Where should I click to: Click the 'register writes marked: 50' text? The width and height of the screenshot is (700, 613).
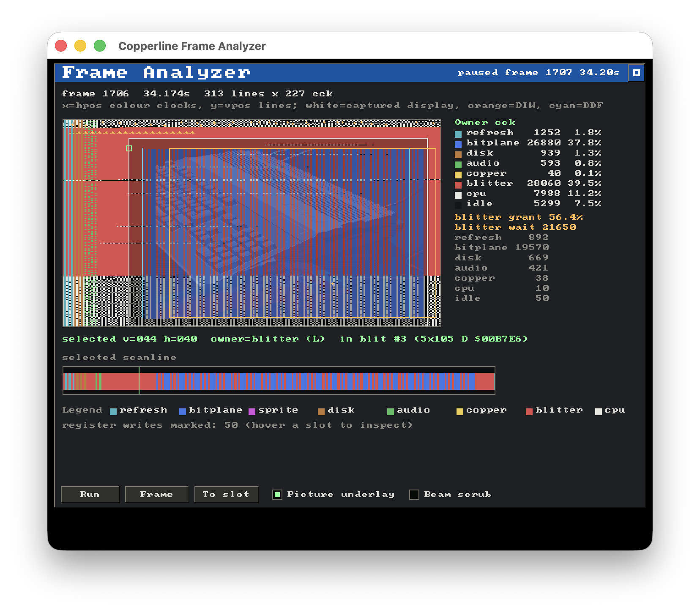pos(150,425)
